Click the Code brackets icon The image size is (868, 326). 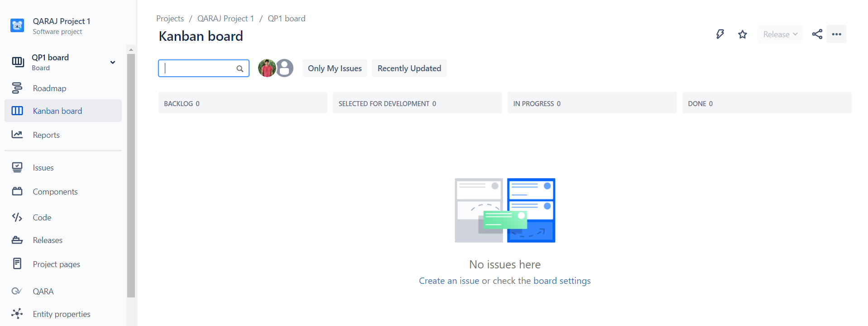tap(17, 217)
